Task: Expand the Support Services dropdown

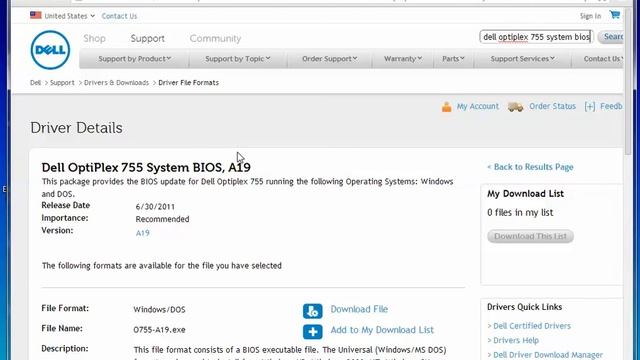Action: [522, 59]
